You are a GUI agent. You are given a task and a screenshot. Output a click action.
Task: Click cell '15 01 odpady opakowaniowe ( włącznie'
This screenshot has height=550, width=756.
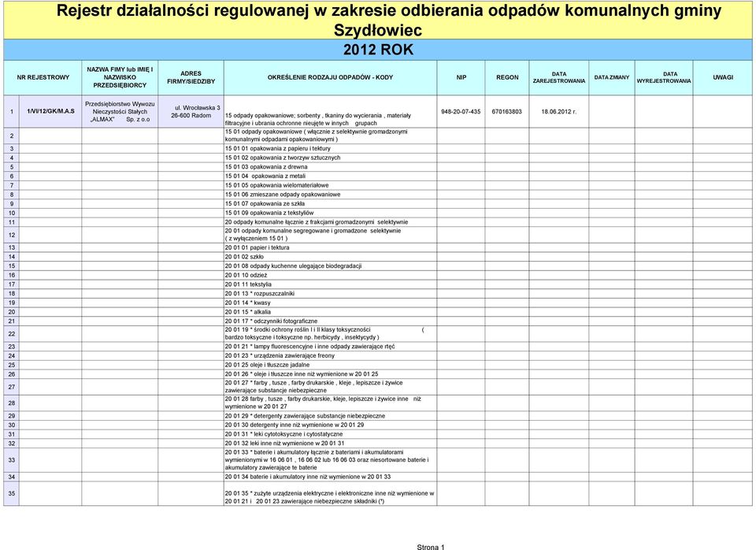(330, 136)
